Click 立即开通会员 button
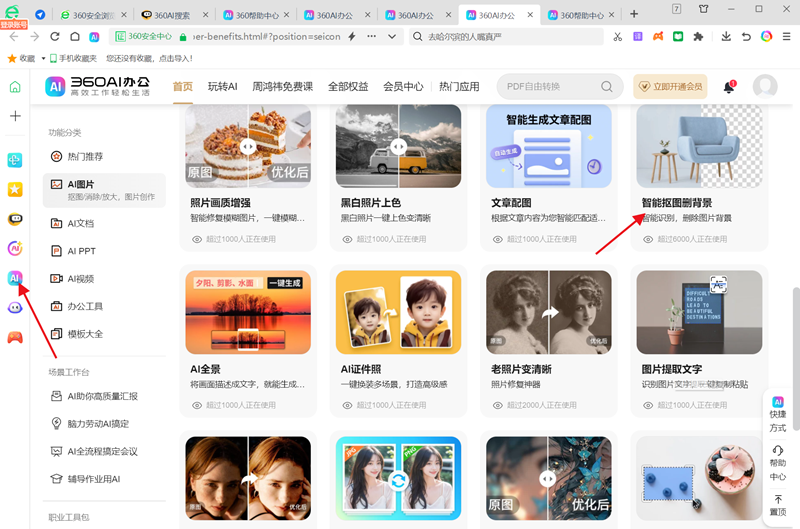Viewport: 800px width, 529px height. (671, 87)
